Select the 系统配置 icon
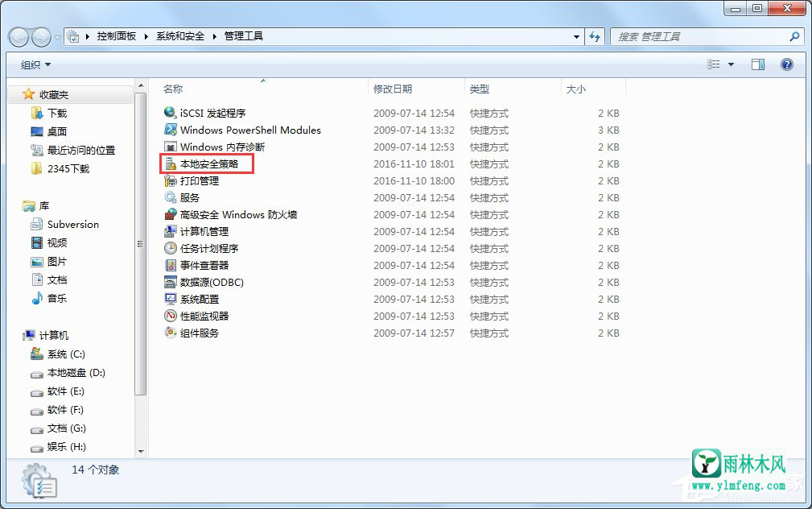This screenshot has height=509, width=812. (x=171, y=299)
